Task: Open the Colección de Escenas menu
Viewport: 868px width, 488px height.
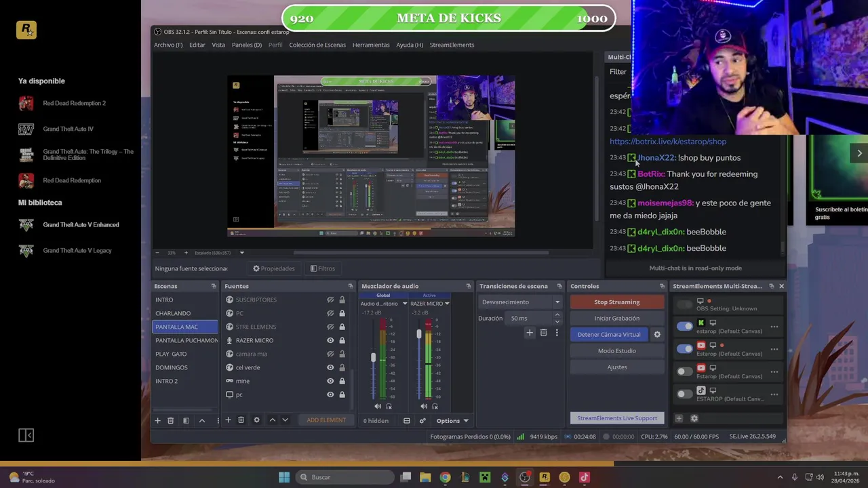Action: coord(317,45)
